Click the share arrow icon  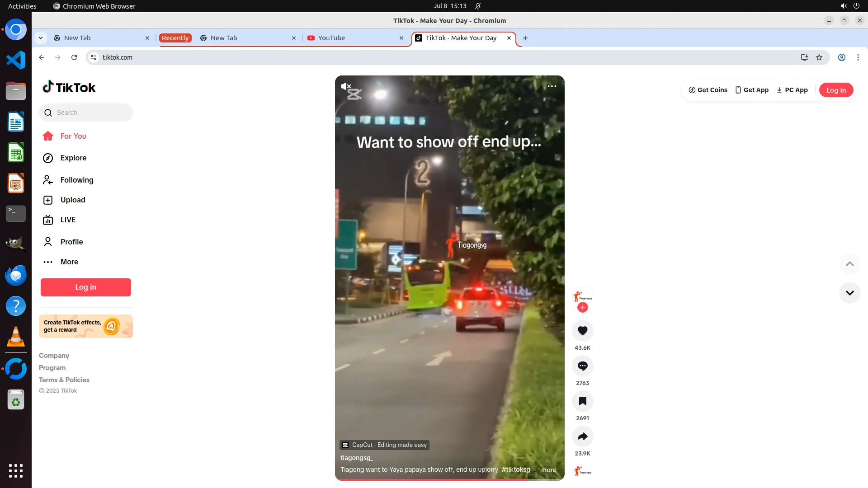click(x=582, y=436)
